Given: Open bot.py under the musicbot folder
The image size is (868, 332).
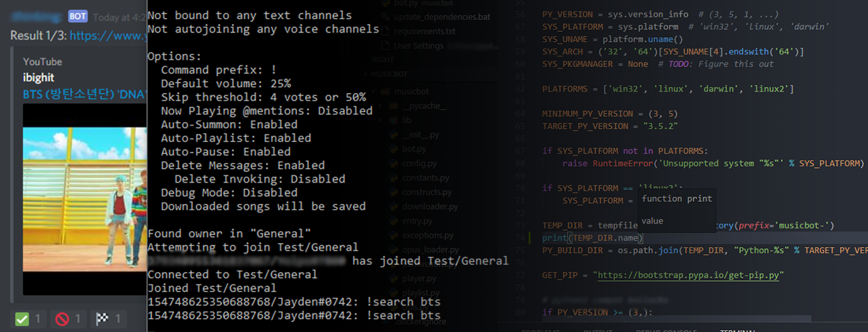Looking at the screenshot, I should (x=414, y=149).
